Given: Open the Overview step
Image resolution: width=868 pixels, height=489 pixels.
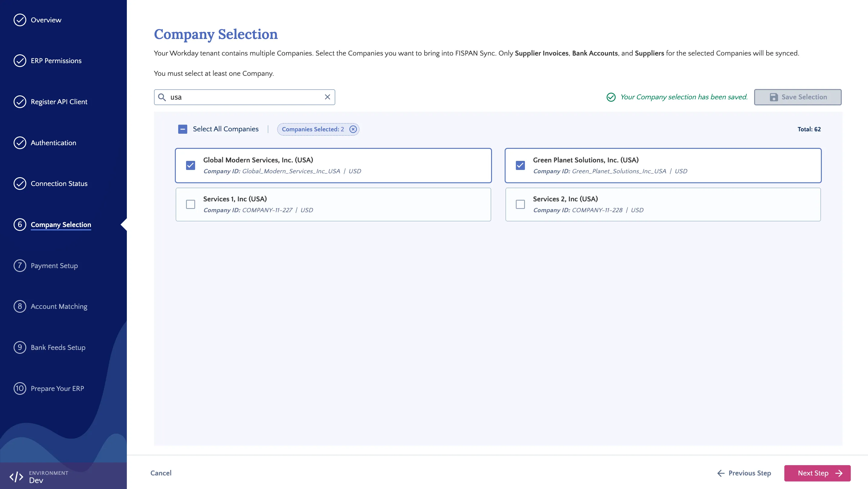Looking at the screenshot, I should pos(46,20).
